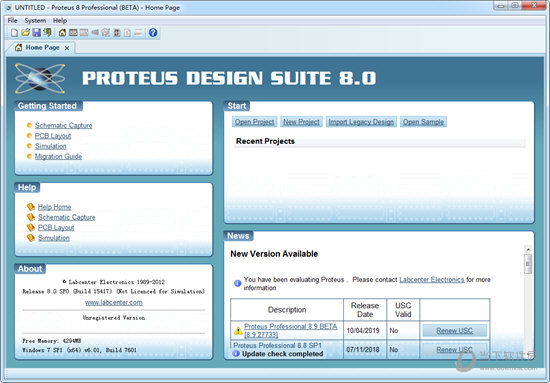Click the 'New Version Available' heading
This screenshot has height=383, width=550.
(x=274, y=254)
